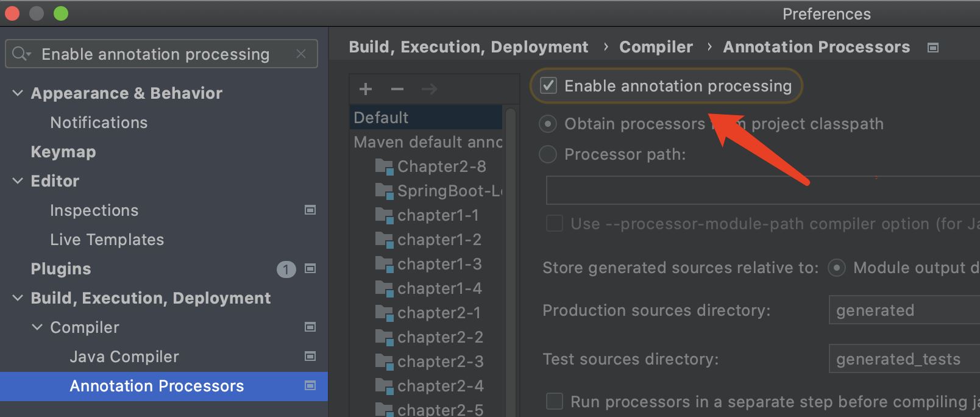Select Obtain processors from project classpath radio
Image resolution: width=980 pixels, height=417 pixels.
click(x=548, y=124)
